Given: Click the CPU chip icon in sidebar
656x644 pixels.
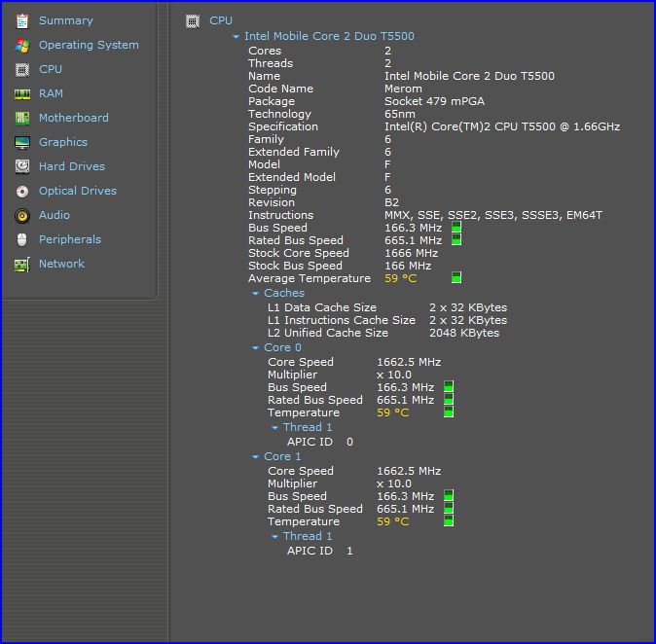Looking at the screenshot, I should pyautogui.click(x=22, y=69).
